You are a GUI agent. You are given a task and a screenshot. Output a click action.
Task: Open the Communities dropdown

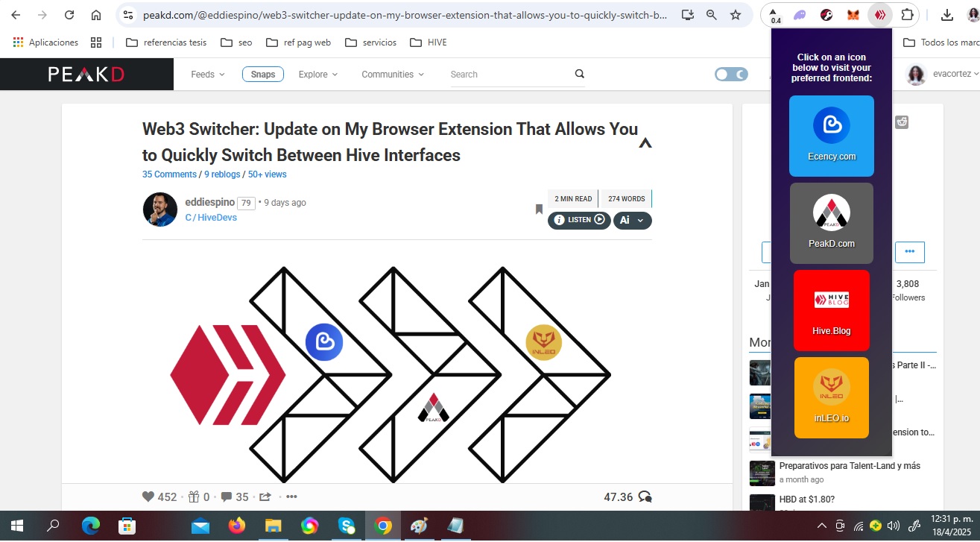pos(393,75)
